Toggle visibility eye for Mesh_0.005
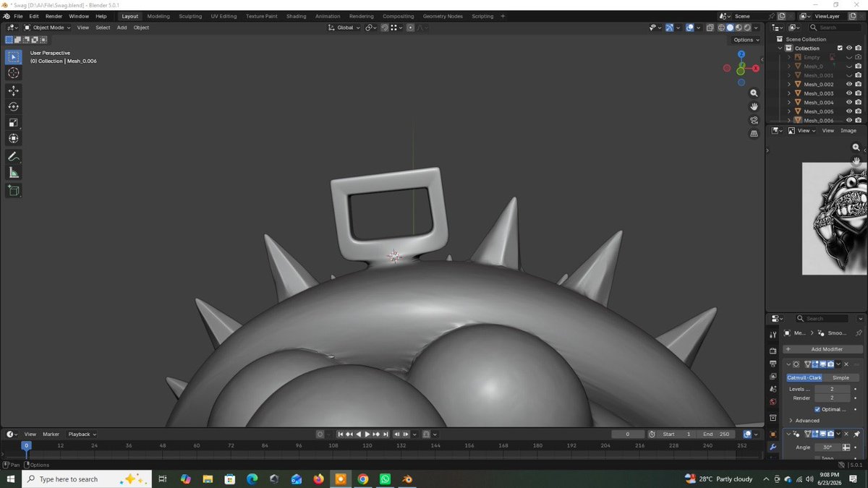The image size is (868, 488). tap(848, 111)
